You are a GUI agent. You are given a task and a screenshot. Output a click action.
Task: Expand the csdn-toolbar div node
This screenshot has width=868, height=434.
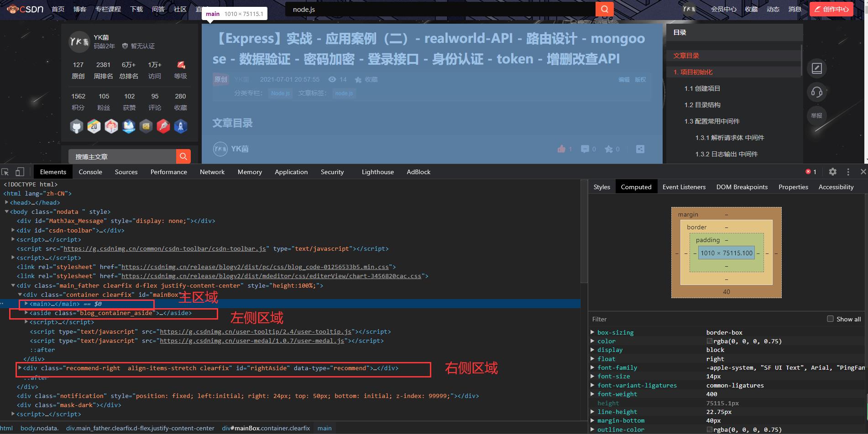click(13, 230)
